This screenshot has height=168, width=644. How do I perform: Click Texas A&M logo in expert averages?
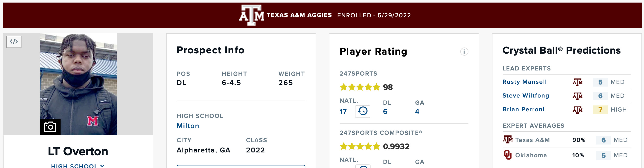coord(508,139)
